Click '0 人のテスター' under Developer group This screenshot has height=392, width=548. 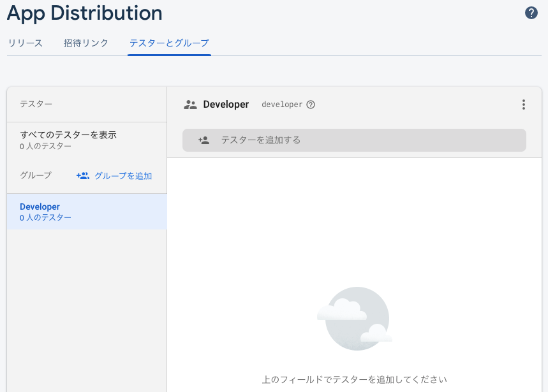[45, 218]
